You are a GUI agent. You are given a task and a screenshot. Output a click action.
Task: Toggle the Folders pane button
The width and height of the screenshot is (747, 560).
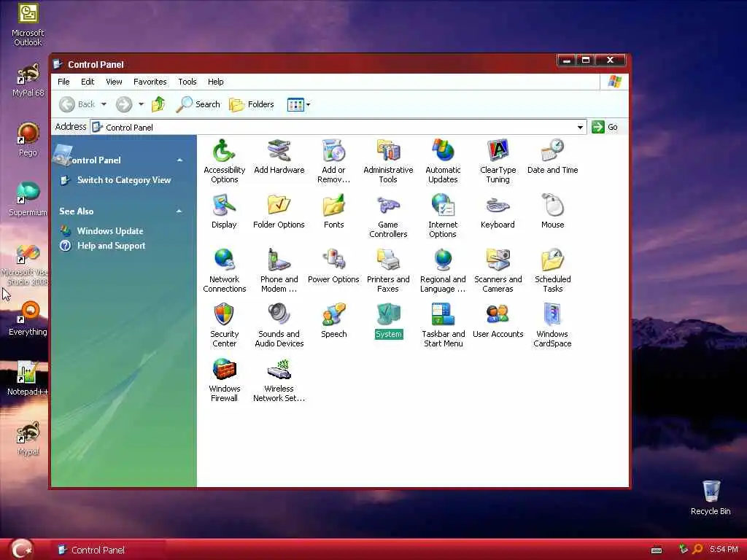252,104
